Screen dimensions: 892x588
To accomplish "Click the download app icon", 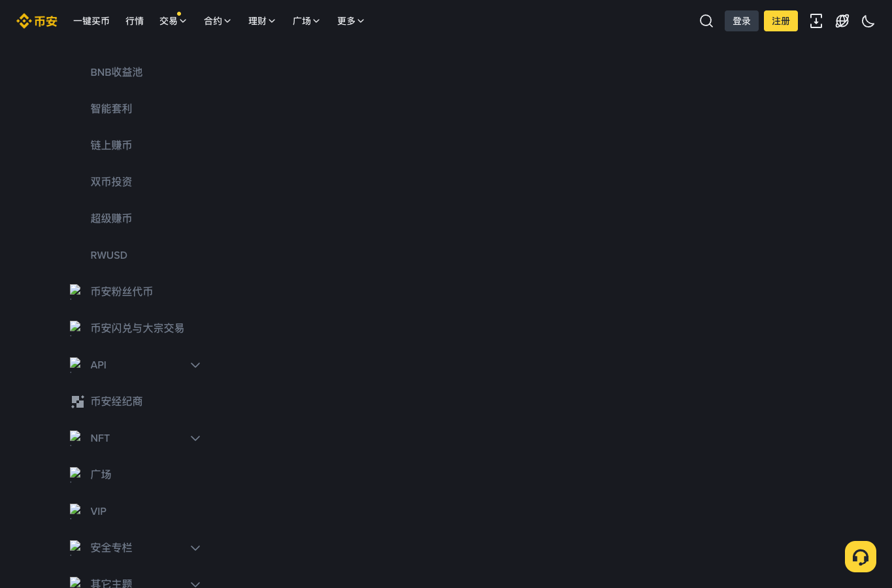I will [x=816, y=21].
